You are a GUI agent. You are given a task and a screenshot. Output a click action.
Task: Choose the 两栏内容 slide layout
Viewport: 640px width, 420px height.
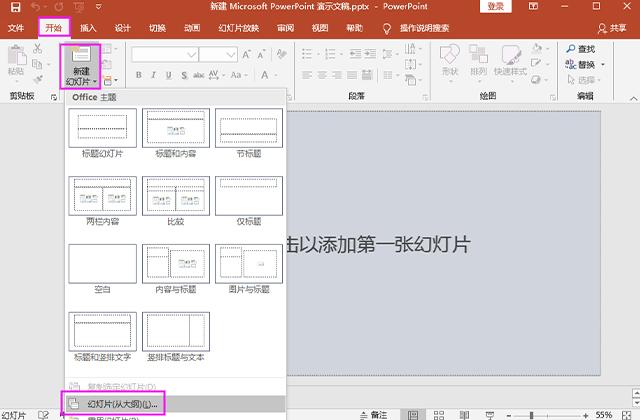point(101,196)
